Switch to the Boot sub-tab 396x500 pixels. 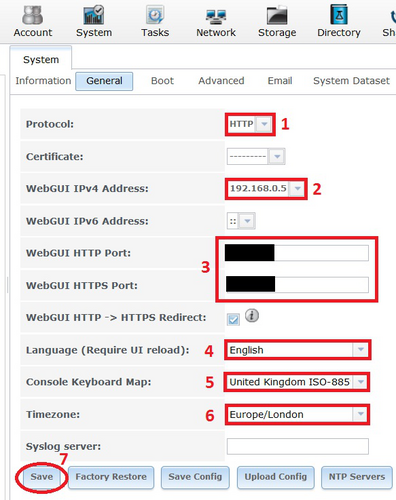(x=162, y=81)
